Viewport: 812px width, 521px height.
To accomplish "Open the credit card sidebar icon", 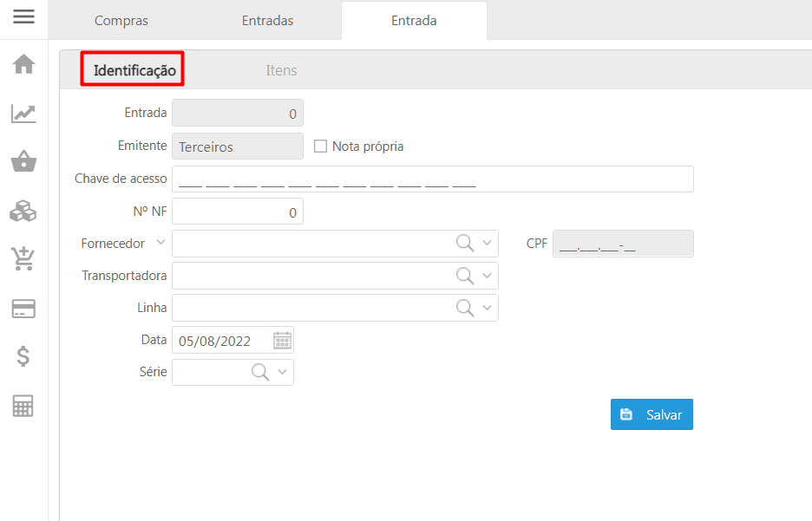I will 23,309.
